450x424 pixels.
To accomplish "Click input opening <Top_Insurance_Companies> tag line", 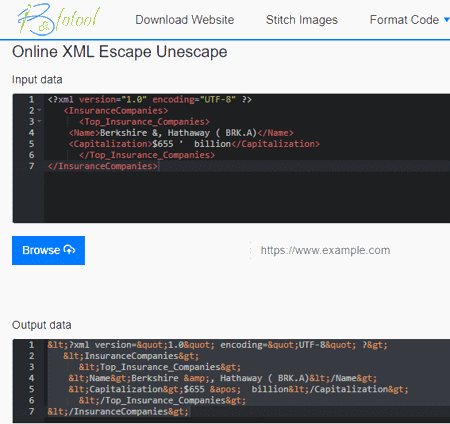I will pyautogui.click(x=145, y=122).
